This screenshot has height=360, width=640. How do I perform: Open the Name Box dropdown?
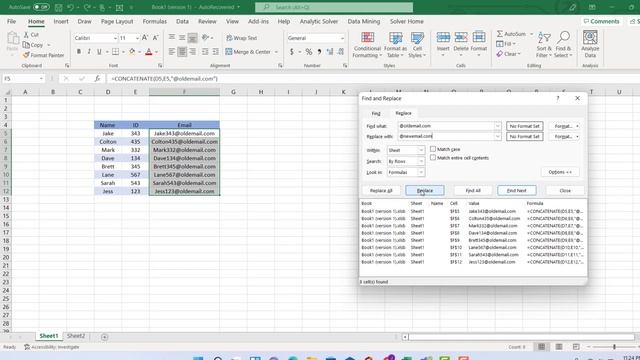point(41,79)
